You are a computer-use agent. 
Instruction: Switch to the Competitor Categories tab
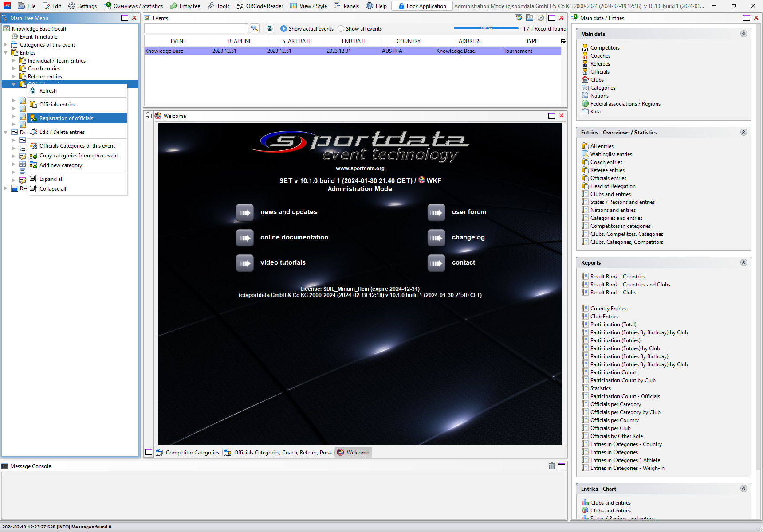[192, 453]
